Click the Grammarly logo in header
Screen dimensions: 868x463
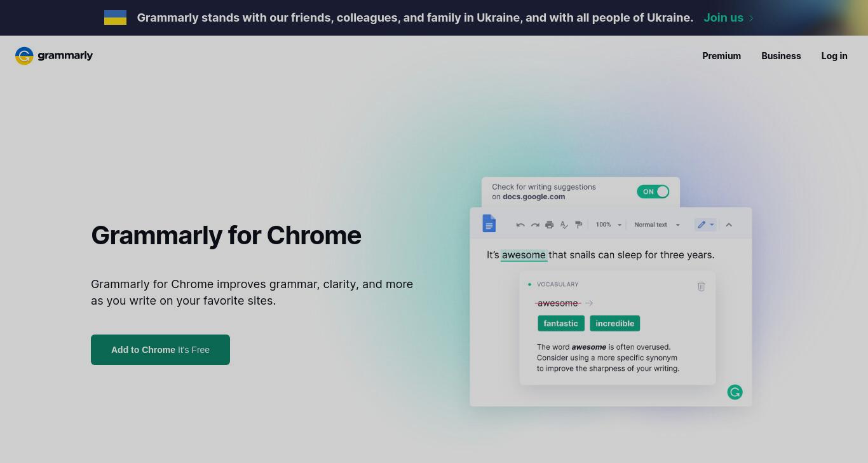(54, 56)
